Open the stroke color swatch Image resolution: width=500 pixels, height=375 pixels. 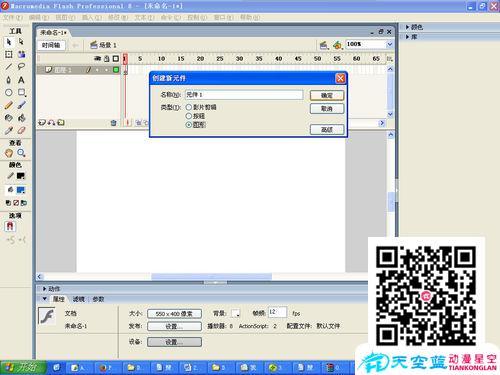tap(21, 176)
